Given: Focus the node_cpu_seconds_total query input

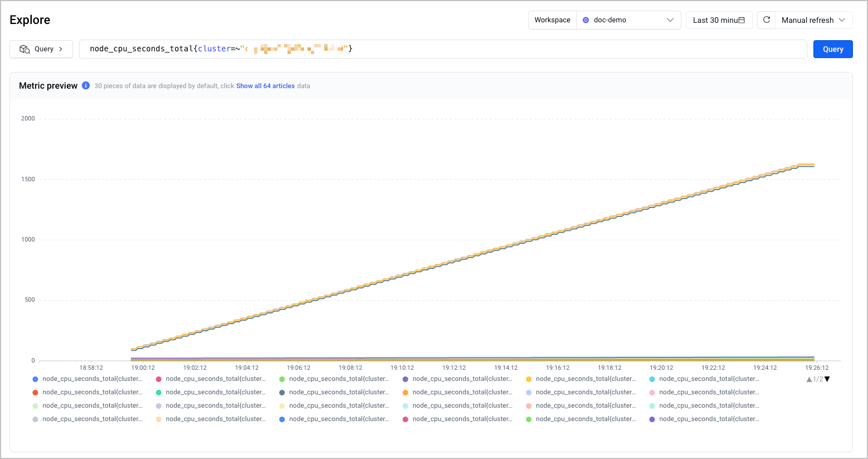Looking at the screenshot, I should 443,49.
